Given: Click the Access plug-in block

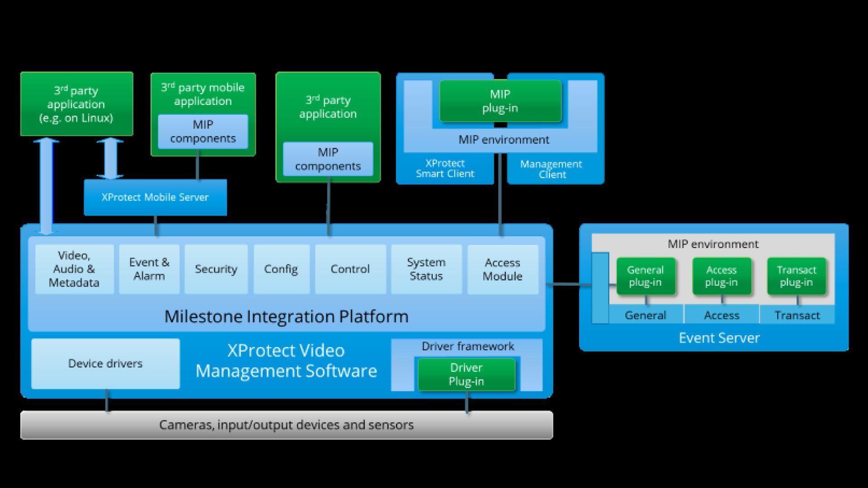Looking at the screenshot, I should click(x=722, y=277).
